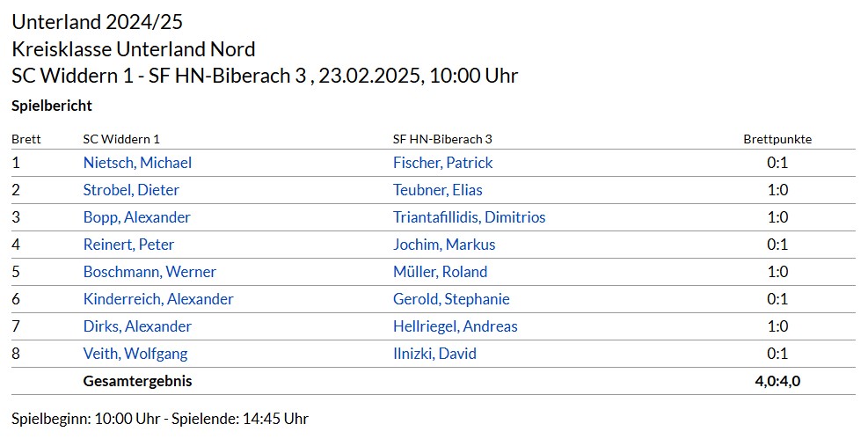Select Teubner, Elias player link
The height and width of the screenshot is (439, 868).
pos(438,190)
